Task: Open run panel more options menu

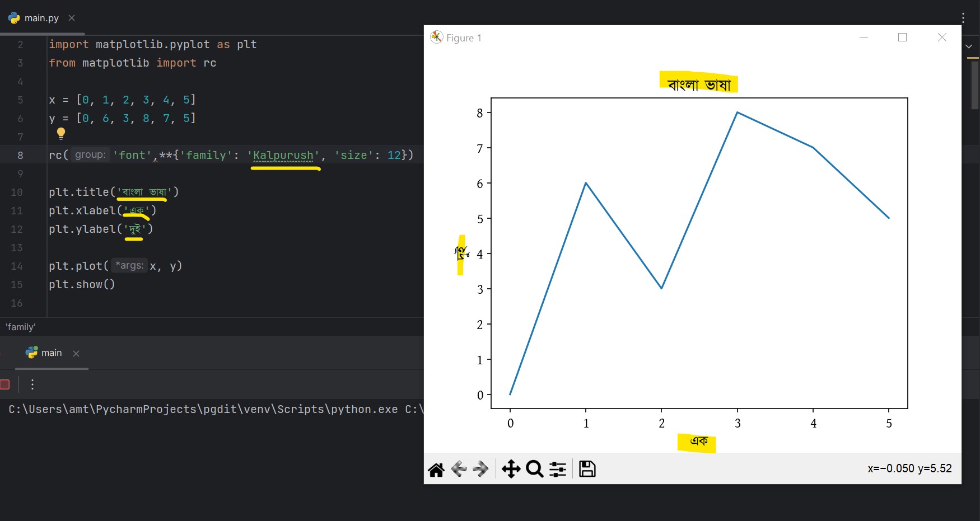Action: point(32,384)
